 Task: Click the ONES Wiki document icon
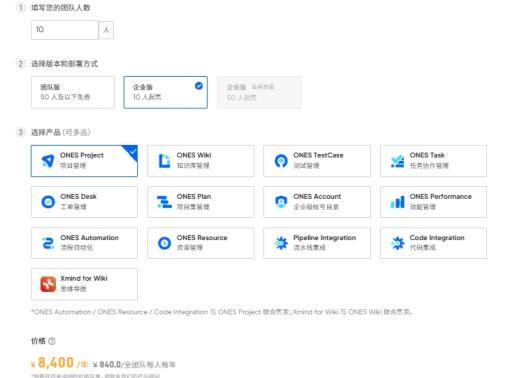click(164, 161)
